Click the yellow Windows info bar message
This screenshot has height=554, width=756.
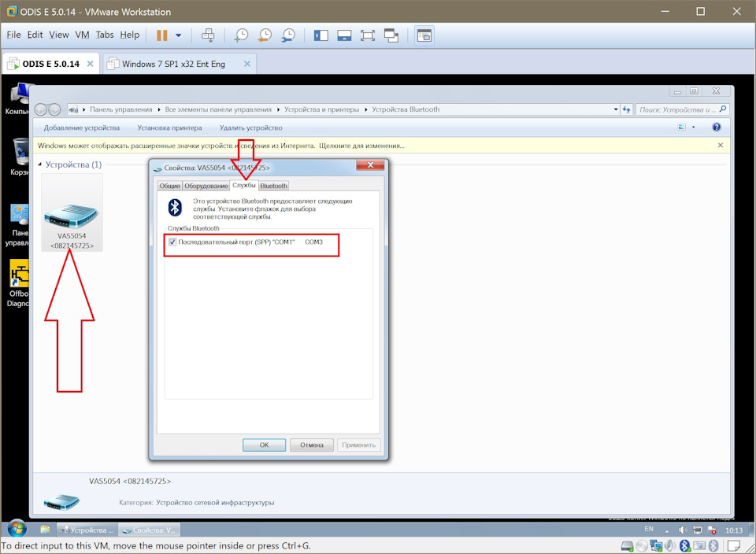[220, 146]
